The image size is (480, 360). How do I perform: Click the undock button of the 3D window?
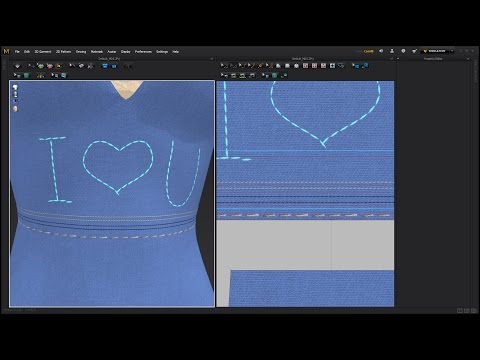click(211, 59)
